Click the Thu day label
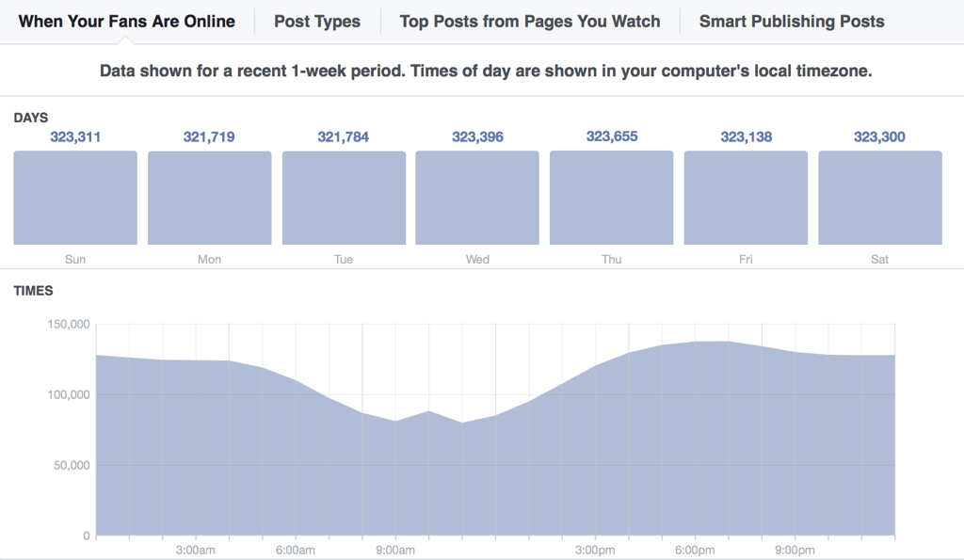This screenshot has height=560, width=964. tap(612, 260)
